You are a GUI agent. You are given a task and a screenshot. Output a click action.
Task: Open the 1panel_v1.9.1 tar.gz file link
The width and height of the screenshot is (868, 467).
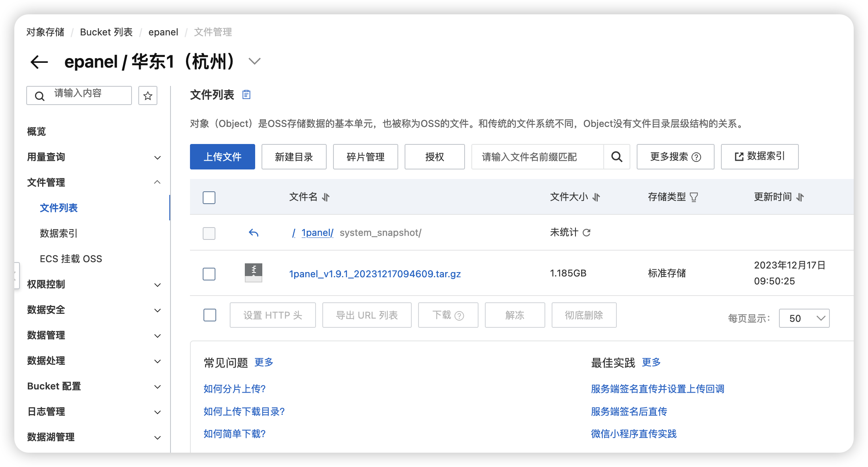(x=375, y=274)
